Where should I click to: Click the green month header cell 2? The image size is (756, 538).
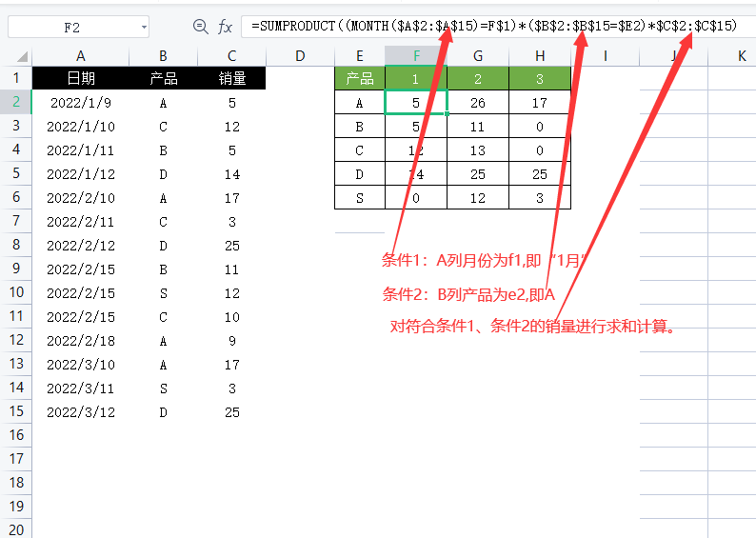[x=478, y=78]
